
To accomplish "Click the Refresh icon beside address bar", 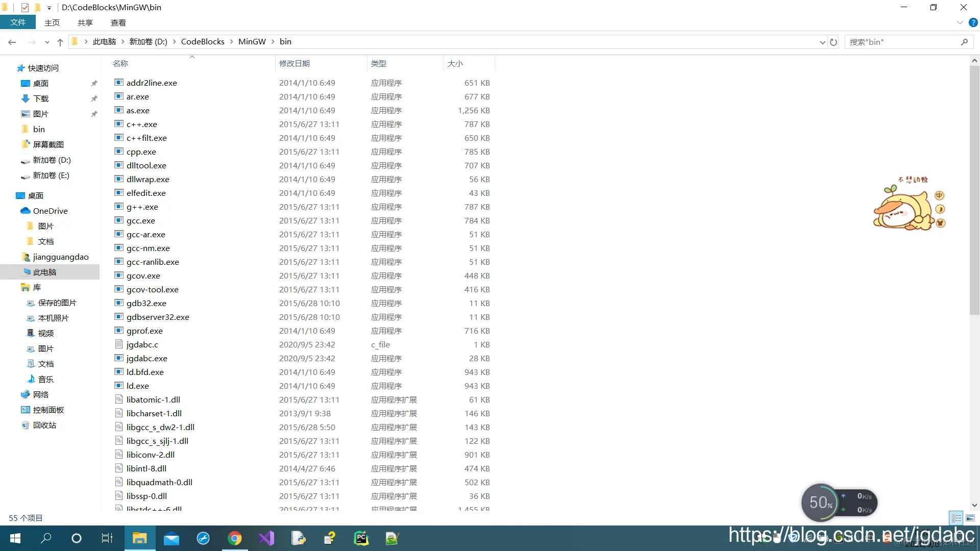I will (834, 42).
